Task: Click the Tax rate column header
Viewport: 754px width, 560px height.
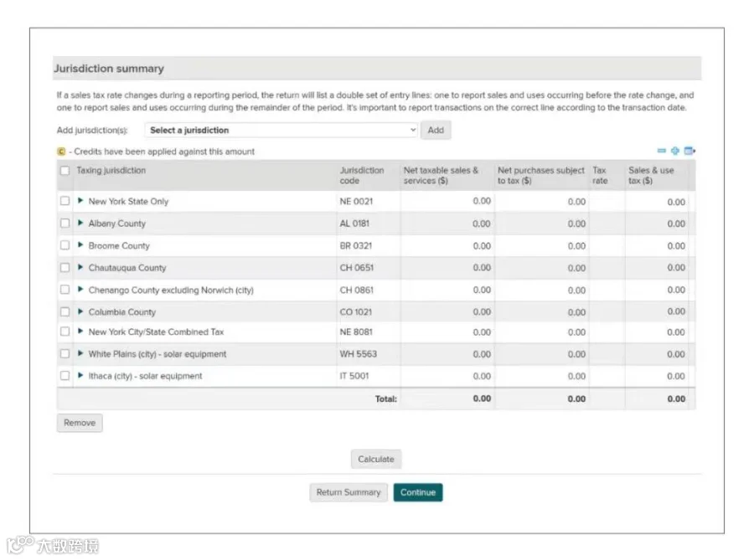Action: coord(600,175)
